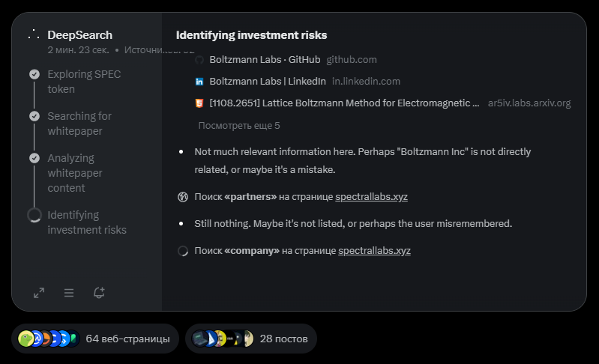
Task: Click the github.com domain label
Action: pos(352,60)
